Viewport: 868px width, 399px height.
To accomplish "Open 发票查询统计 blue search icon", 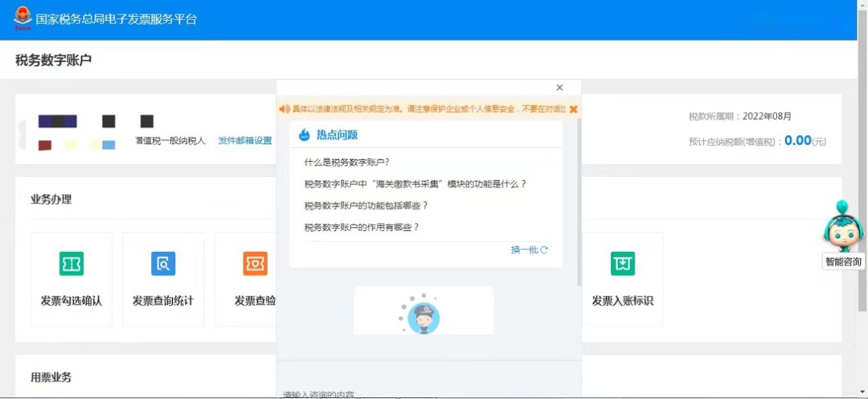I will coord(163,264).
